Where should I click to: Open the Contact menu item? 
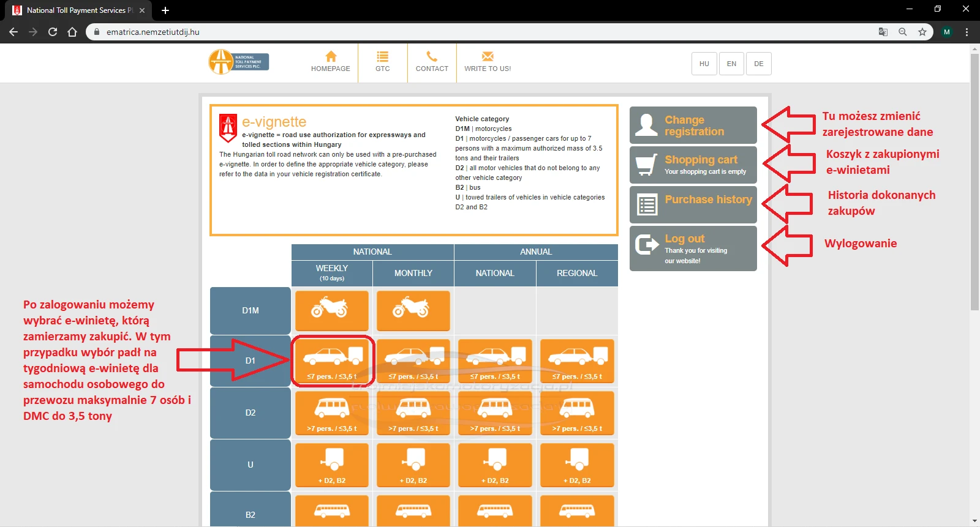[x=432, y=62]
